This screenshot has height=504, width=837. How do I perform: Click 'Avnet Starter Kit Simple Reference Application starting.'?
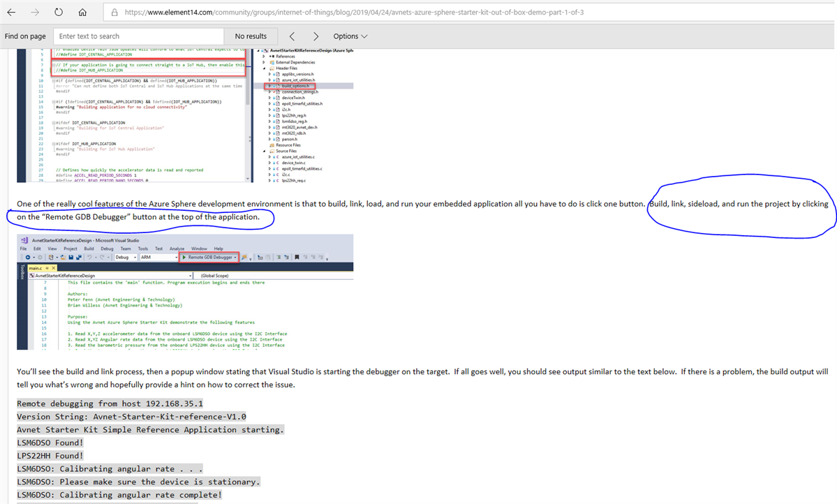click(150, 430)
